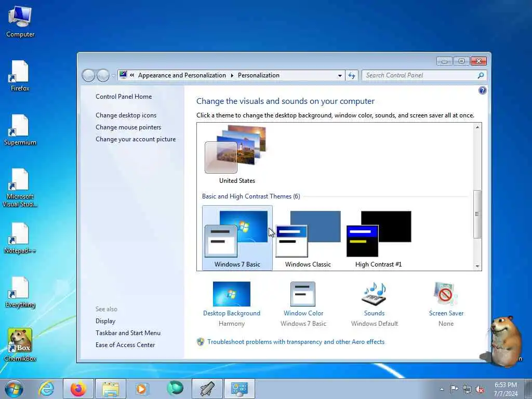Click Basic and High Contrast Themes heading
Image resolution: width=532 pixels, height=399 pixels.
tap(251, 196)
